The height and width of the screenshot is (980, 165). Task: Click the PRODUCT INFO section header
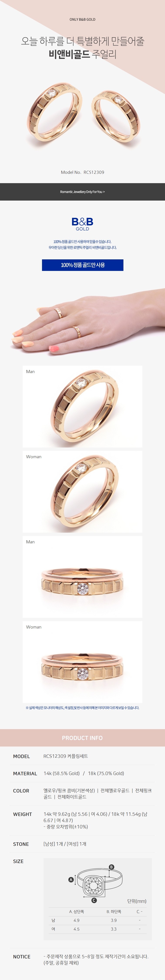tap(82, 738)
